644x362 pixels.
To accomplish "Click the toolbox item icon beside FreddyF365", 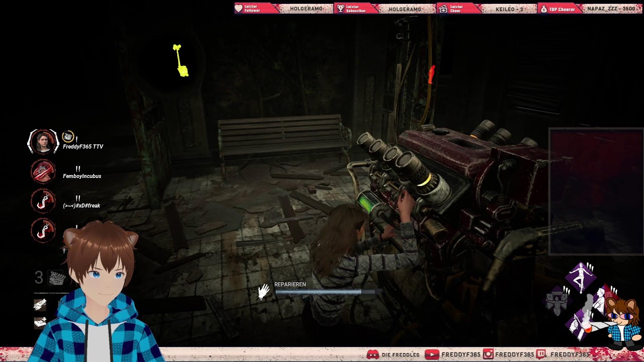I will 68,137.
